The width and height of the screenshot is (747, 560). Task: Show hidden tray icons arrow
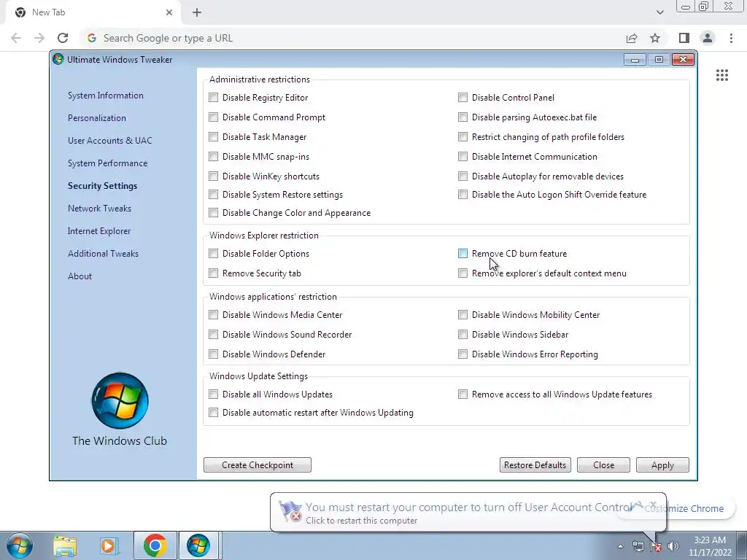(x=620, y=546)
